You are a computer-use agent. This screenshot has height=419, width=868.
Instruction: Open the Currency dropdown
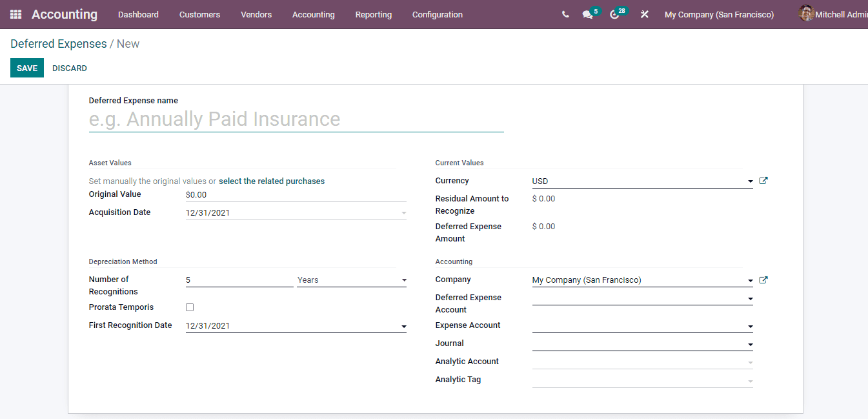pyautogui.click(x=750, y=181)
